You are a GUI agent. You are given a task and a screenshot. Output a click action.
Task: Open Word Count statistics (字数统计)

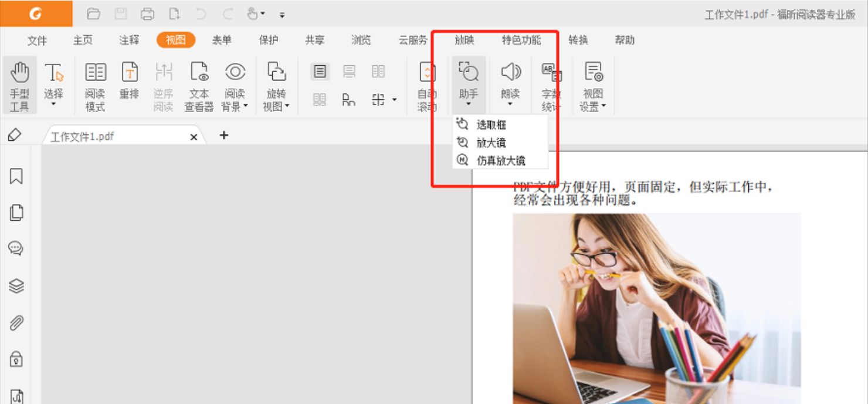(551, 82)
